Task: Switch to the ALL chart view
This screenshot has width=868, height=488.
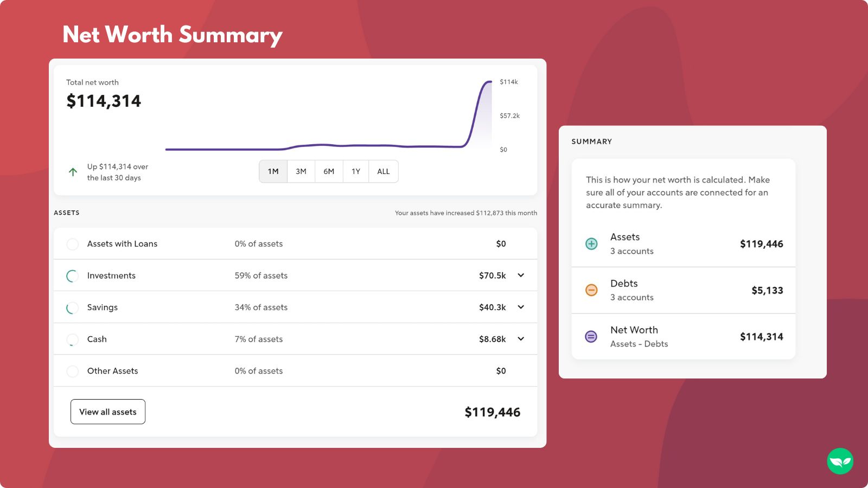Action: coord(383,171)
